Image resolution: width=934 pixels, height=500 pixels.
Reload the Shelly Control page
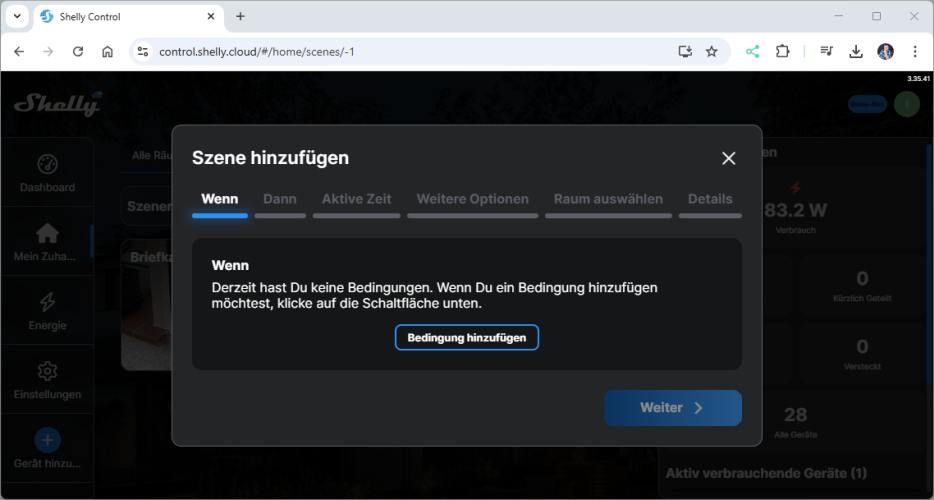pyautogui.click(x=78, y=51)
